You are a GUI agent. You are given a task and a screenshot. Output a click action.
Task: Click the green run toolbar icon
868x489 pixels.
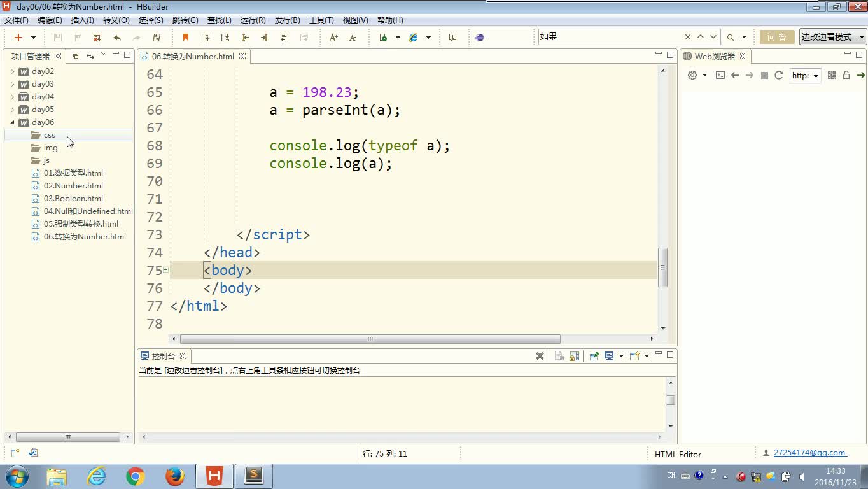(x=383, y=38)
